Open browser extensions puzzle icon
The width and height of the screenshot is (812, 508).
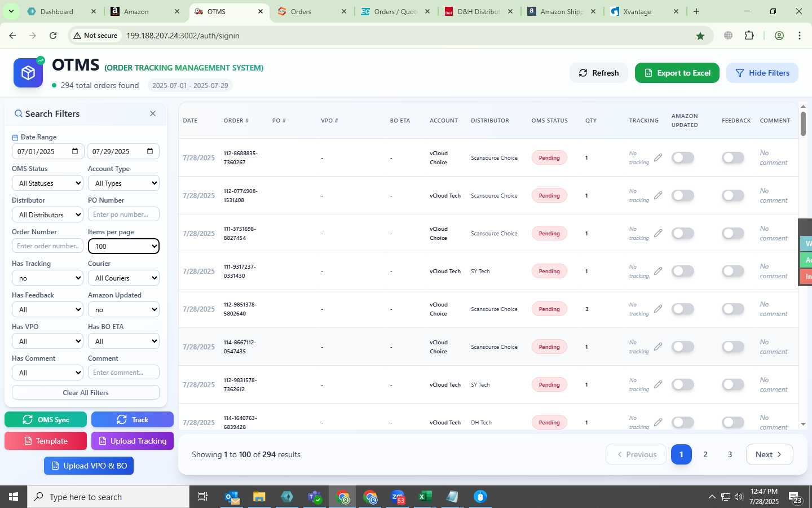pos(749,36)
